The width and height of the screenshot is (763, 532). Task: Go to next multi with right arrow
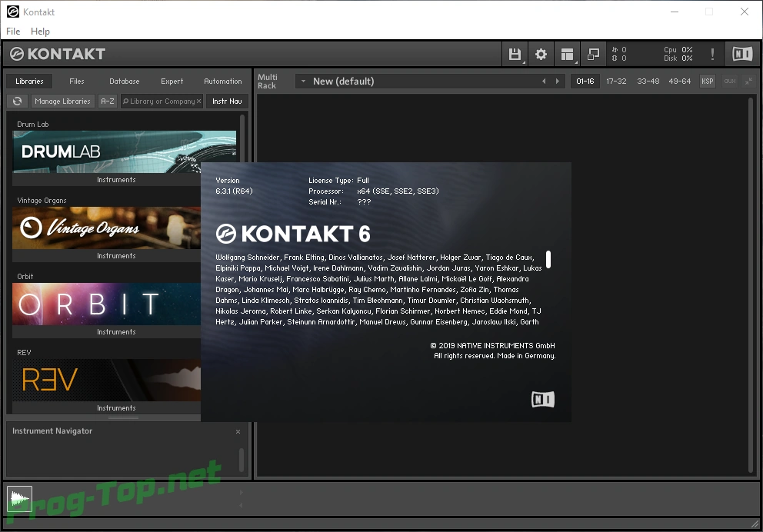(x=558, y=81)
